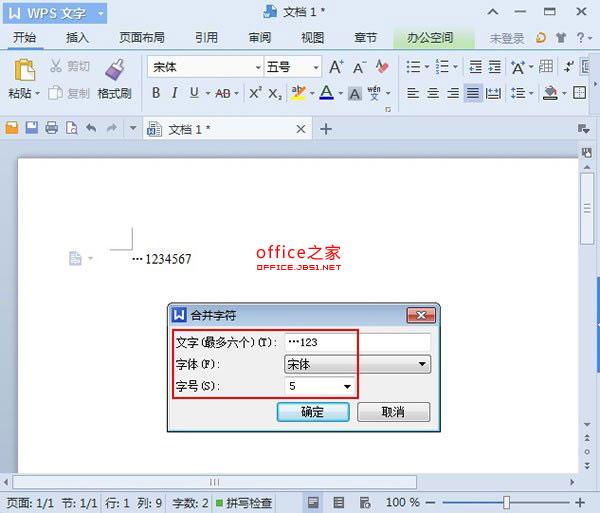Expand font color dropdown arrow

point(341,93)
